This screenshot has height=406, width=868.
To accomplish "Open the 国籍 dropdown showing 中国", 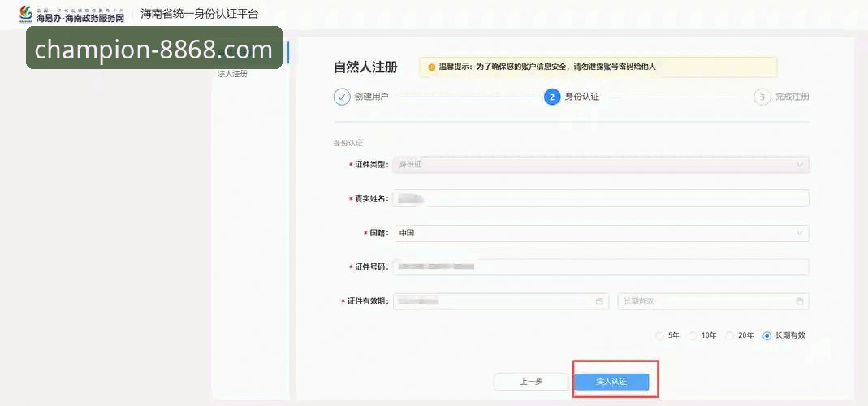I will [601, 233].
